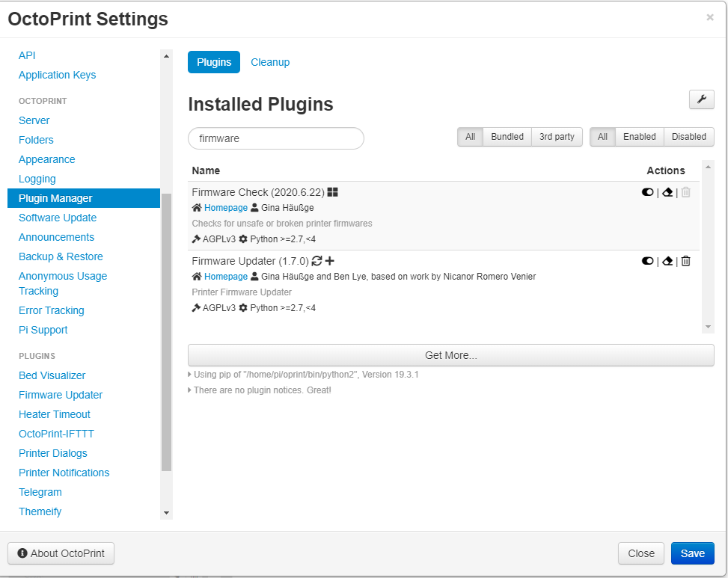The image size is (728, 578).
Task: Open Themeify plugin settings
Action: (40, 511)
